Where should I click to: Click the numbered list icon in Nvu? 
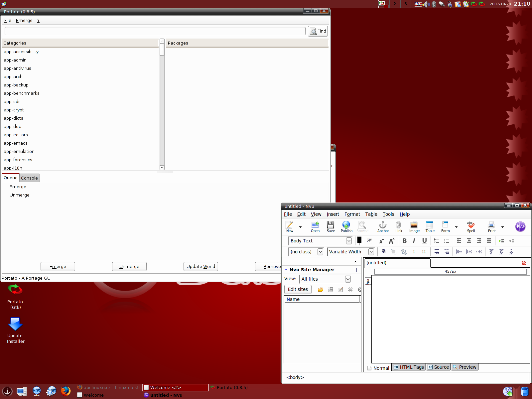coord(437,241)
